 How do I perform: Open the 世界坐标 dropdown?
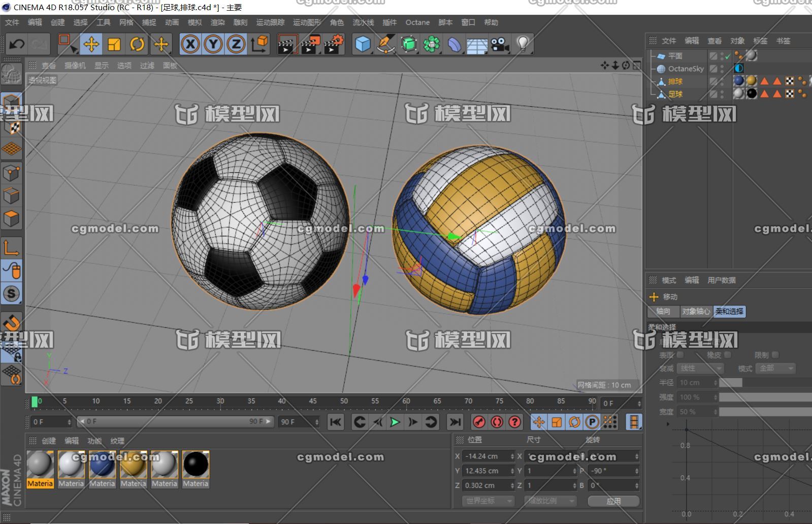(488, 501)
